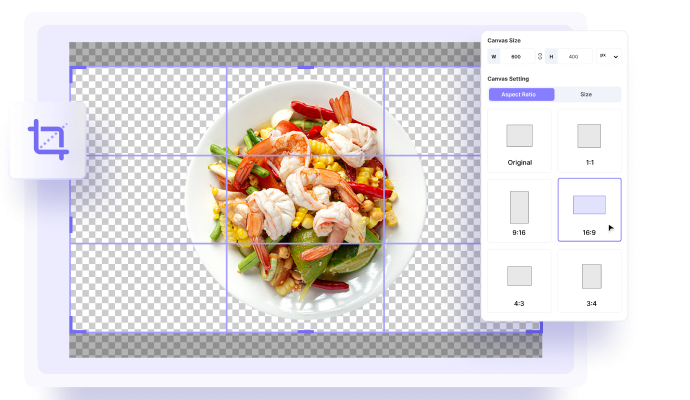Click the top-left crop corner handle
Image resolution: width=690 pixels, height=400 pixels.
click(x=73, y=70)
